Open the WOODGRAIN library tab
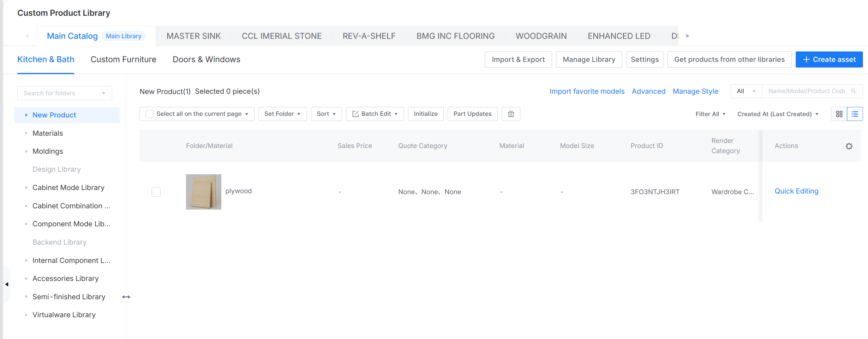The height and width of the screenshot is (339, 868). click(541, 36)
